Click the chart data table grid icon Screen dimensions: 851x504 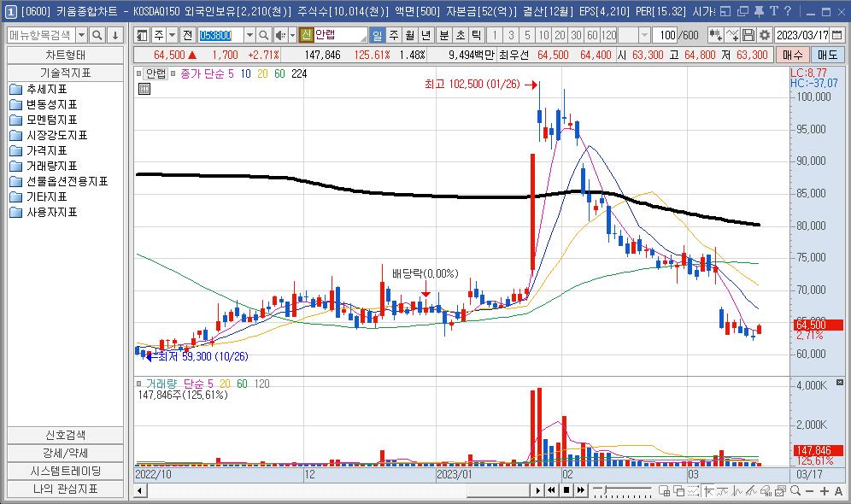click(x=144, y=89)
